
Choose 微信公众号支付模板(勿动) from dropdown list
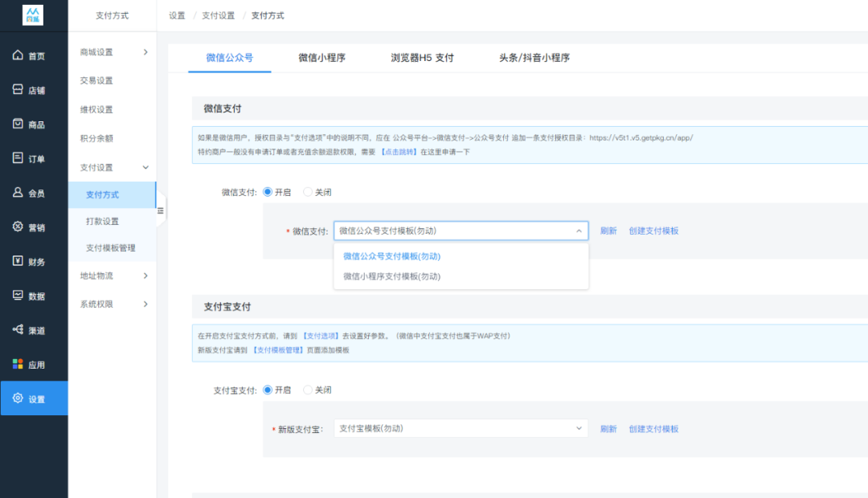click(392, 256)
